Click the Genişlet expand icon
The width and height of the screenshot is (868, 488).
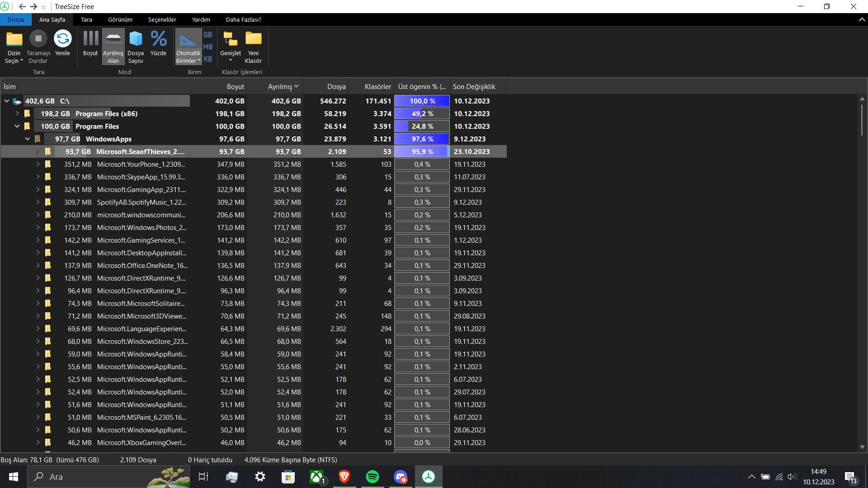coord(231,39)
